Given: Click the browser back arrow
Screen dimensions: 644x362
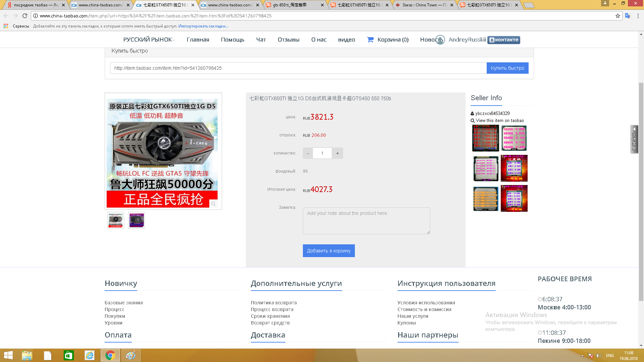Looking at the screenshot, I should pos(6,16).
